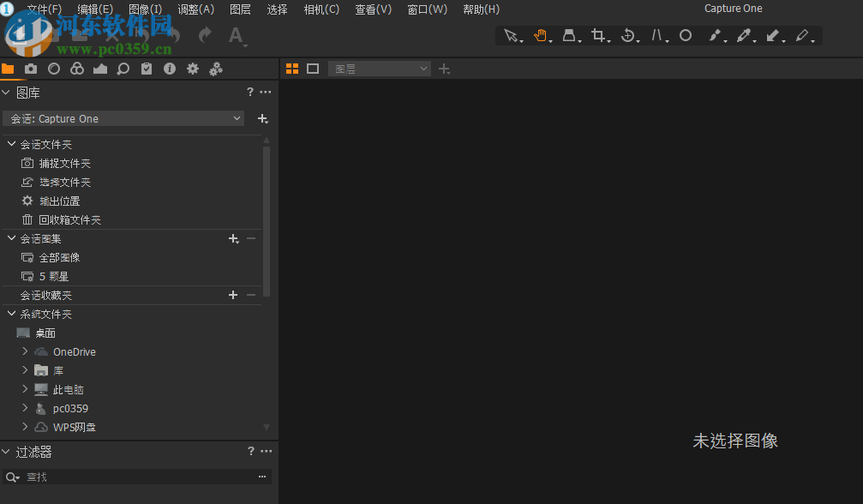Image resolution: width=863 pixels, height=504 pixels.
Task: Select the eyedropper Pick Color tool
Action: [745, 35]
